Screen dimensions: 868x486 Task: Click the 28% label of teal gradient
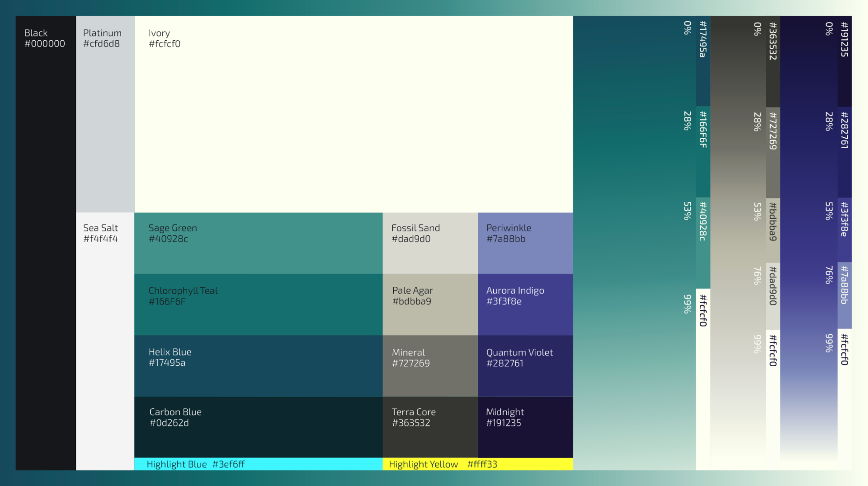coord(688,121)
